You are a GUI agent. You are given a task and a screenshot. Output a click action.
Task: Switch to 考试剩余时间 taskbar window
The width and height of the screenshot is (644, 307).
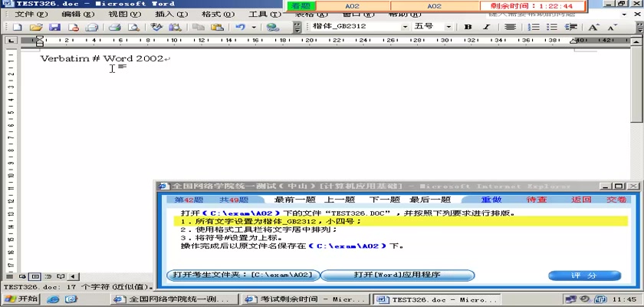(306, 299)
